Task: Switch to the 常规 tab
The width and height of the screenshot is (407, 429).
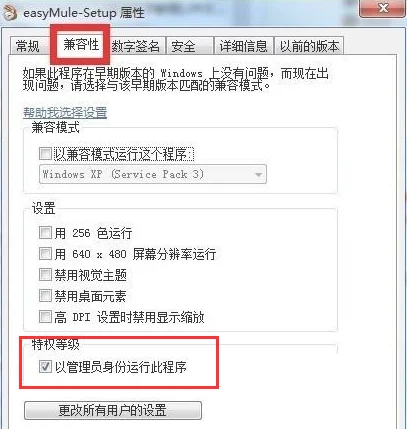Action: pos(28,46)
